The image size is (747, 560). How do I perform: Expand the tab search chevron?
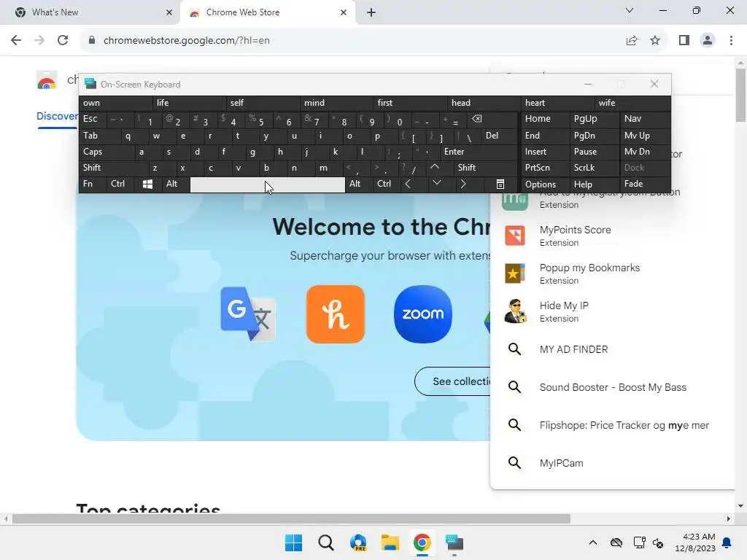coord(630,10)
